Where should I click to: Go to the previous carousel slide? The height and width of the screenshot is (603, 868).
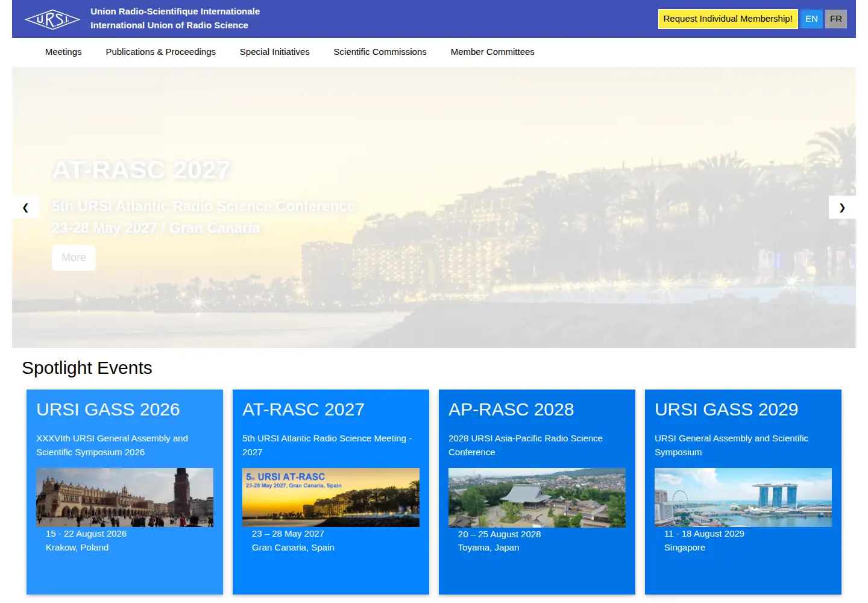click(25, 207)
